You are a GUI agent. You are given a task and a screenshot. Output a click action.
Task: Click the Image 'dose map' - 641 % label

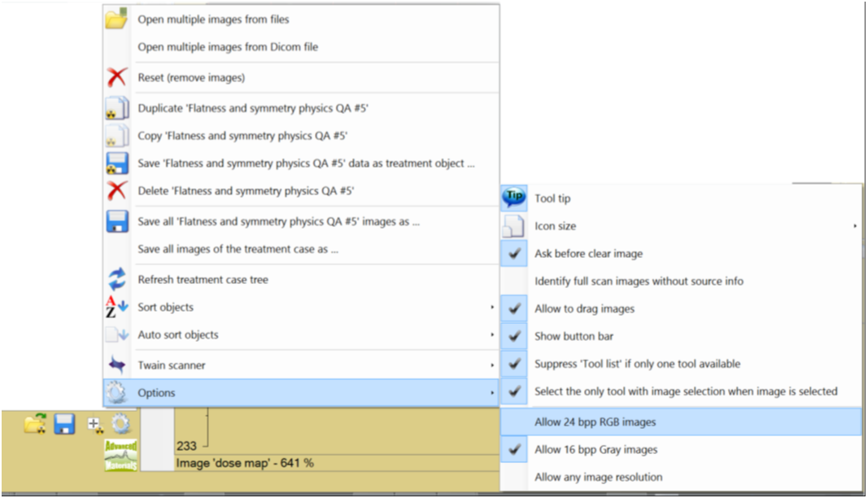(245, 463)
